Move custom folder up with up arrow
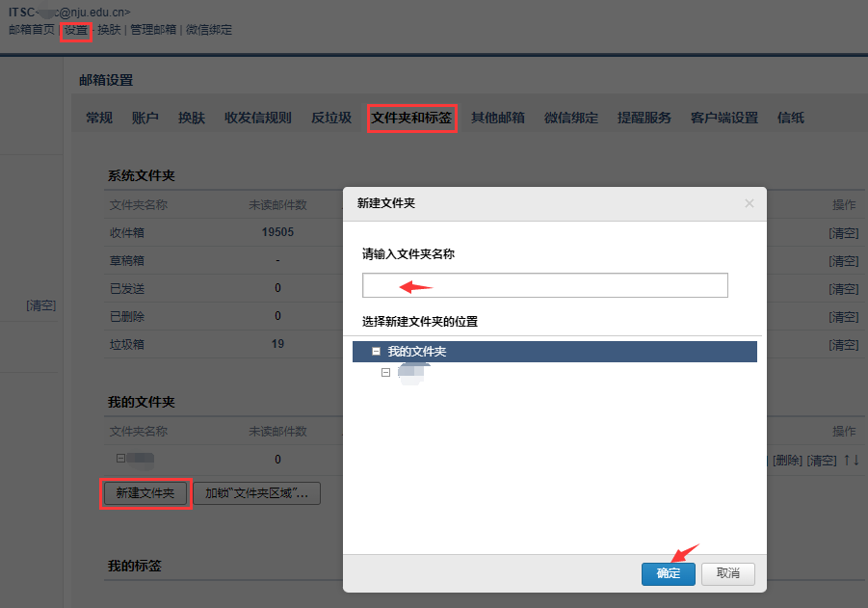The width and height of the screenshot is (868, 608). tap(847, 460)
